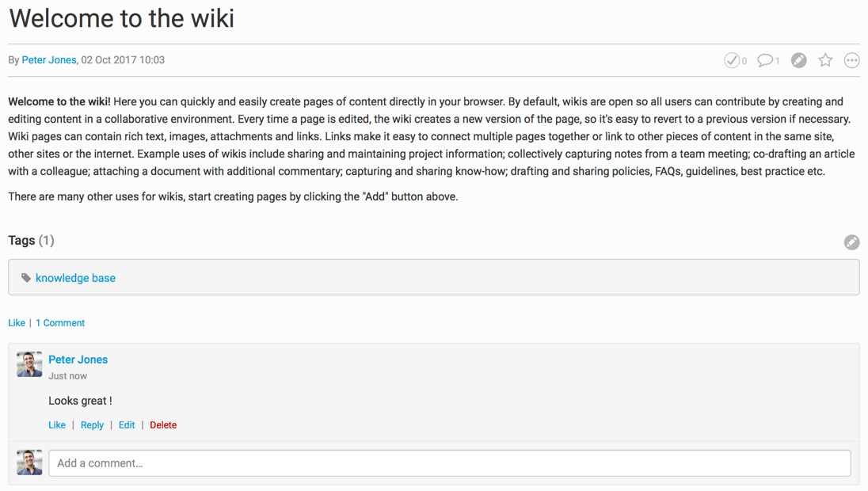Click the avatar beside the comment box
This screenshot has width=868, height=491.
click(x=29, y=462)
